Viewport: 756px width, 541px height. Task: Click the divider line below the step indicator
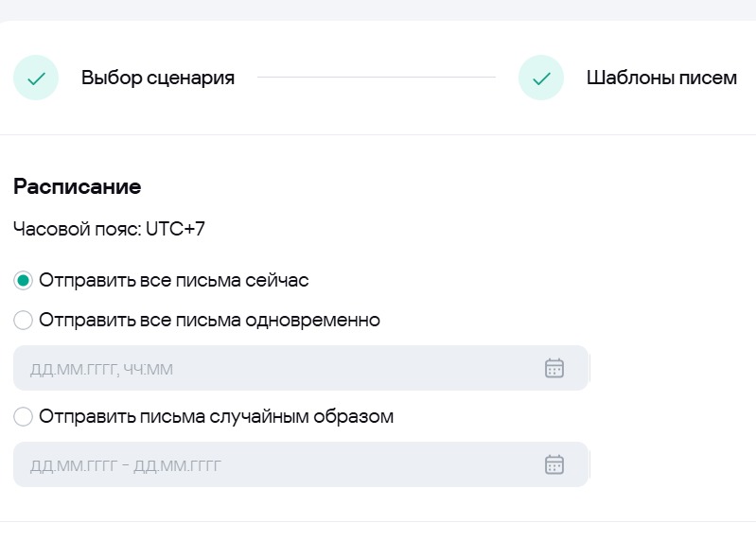click(x=378, y=135)
